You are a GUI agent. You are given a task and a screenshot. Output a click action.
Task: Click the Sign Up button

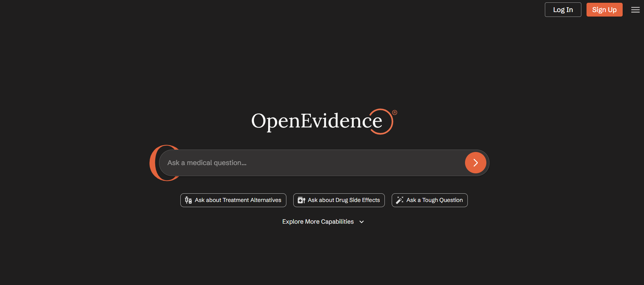(x=604, y=10)
